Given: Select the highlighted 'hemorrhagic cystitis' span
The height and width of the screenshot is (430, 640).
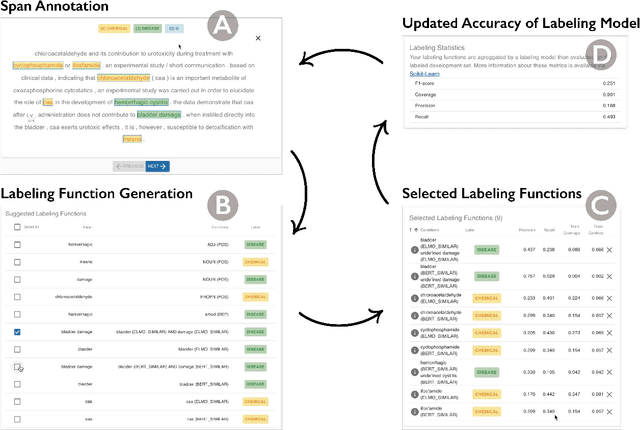Looking at the screenshot, I should click(x=141, y=102).
